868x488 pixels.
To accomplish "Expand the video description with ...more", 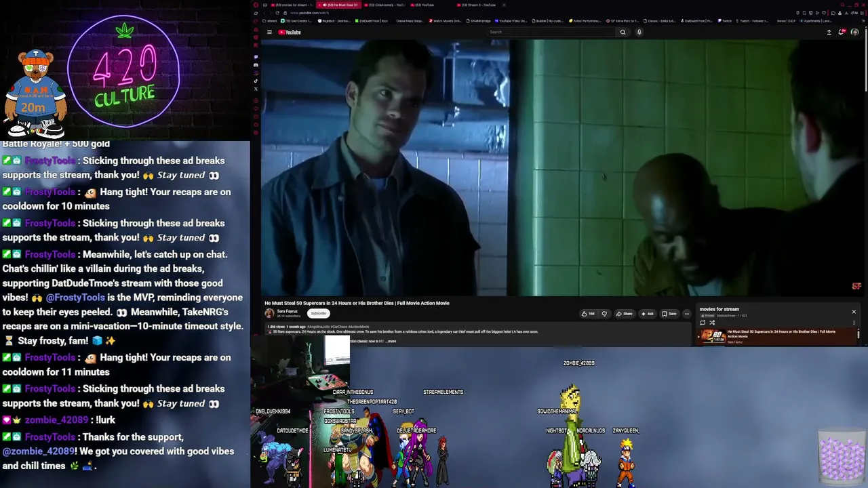I will click(x=391, y=341).
